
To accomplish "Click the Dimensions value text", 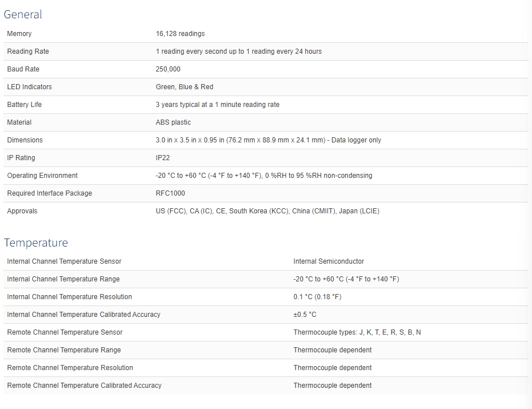I will click(269, 140).
